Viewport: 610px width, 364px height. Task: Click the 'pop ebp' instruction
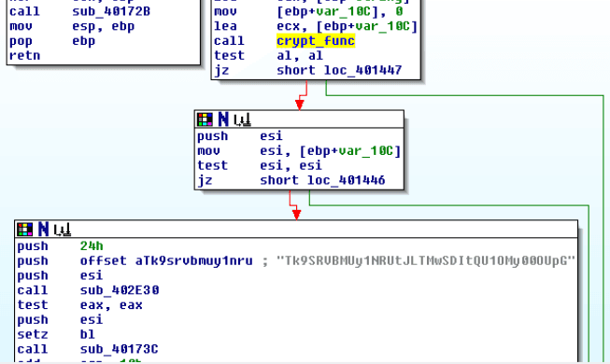click(x=52, y=41)
